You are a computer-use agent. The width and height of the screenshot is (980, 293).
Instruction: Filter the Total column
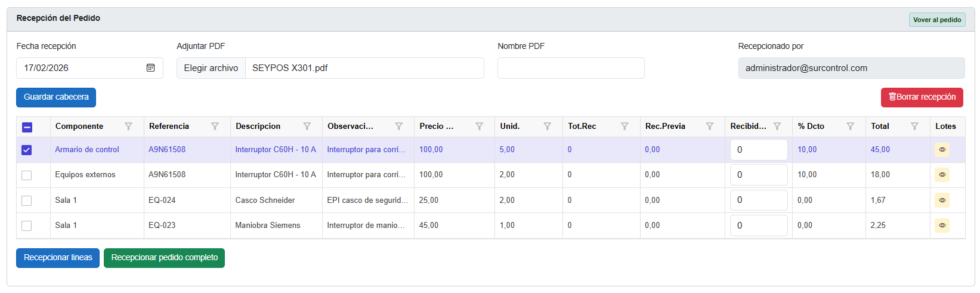(x=914, y=127)
